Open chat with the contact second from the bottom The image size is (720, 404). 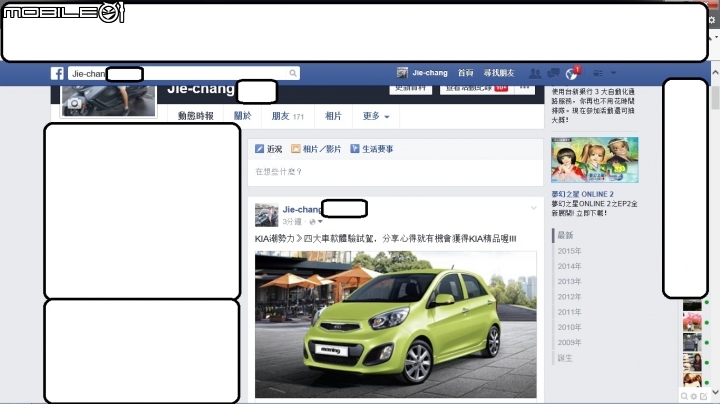point(692,362)
